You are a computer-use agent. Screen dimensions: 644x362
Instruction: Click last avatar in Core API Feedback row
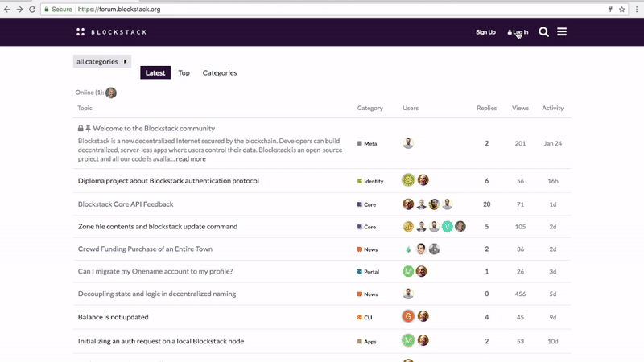tap(448, 204)
